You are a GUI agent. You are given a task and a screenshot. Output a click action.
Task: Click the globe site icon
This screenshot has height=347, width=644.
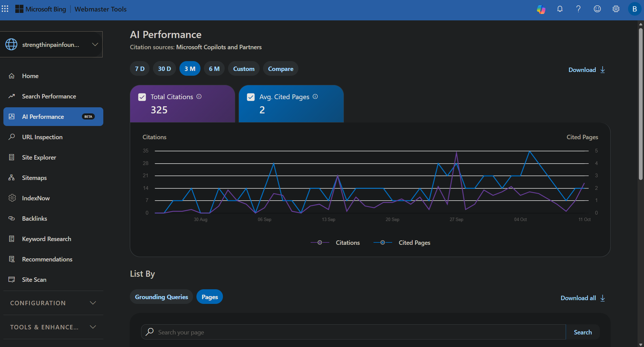[11, 44]
